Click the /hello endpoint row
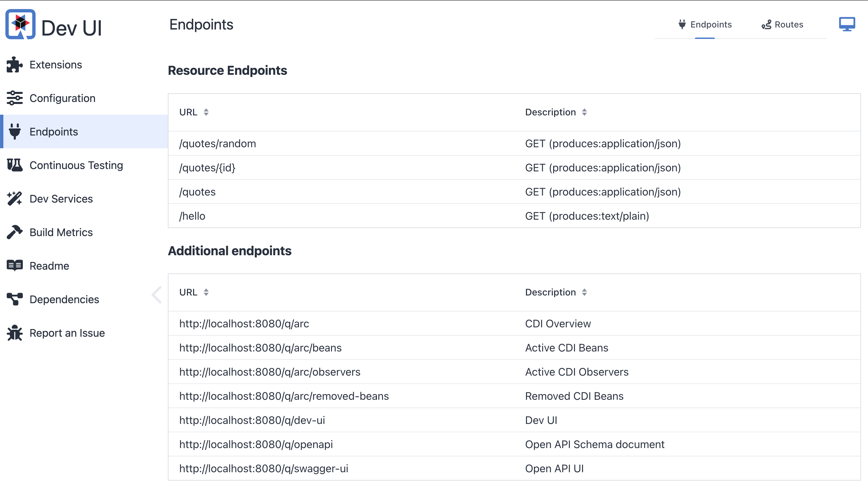 pyautogui.click(x=192, y=216)
